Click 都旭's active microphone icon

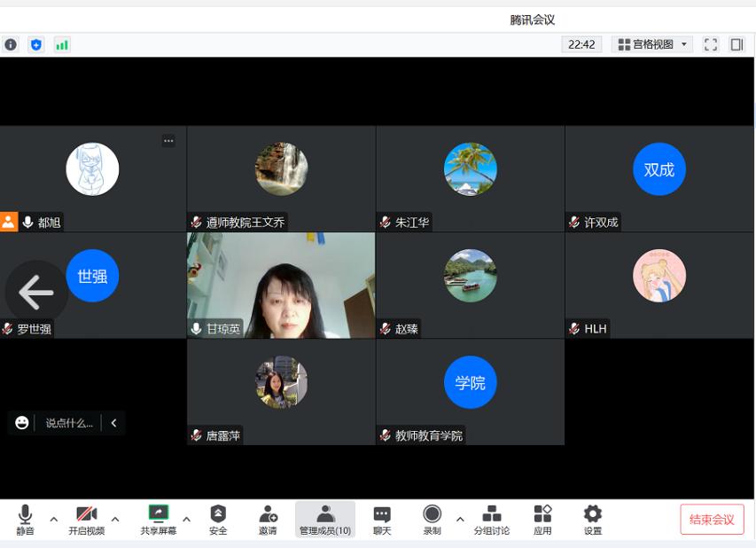(x=28, y=223)
